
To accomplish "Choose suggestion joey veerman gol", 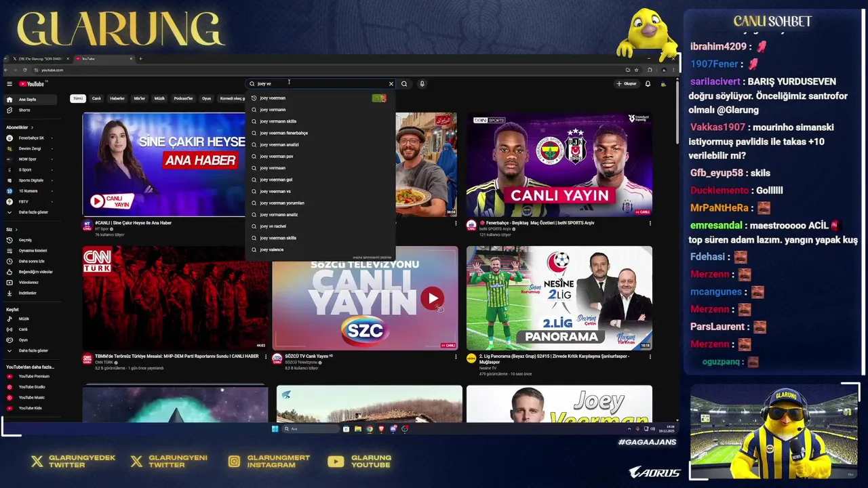I will point(320,180).
